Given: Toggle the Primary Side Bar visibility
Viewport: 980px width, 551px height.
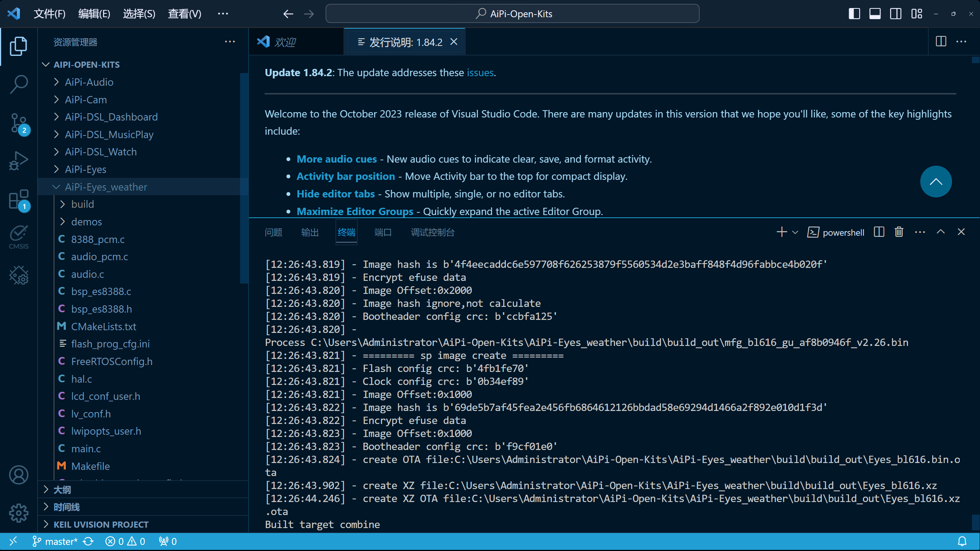Looking at the screenshot, I should 854,14.
